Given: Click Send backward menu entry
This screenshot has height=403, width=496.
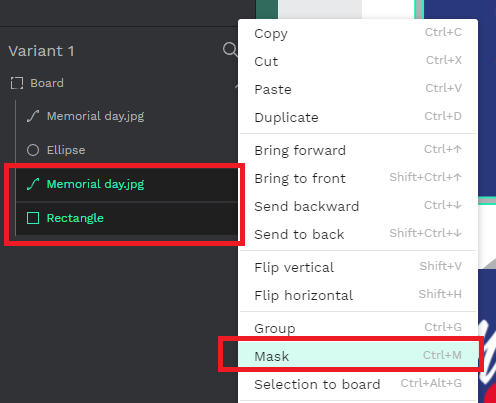Looking at the screenshot, I should 358,206.
